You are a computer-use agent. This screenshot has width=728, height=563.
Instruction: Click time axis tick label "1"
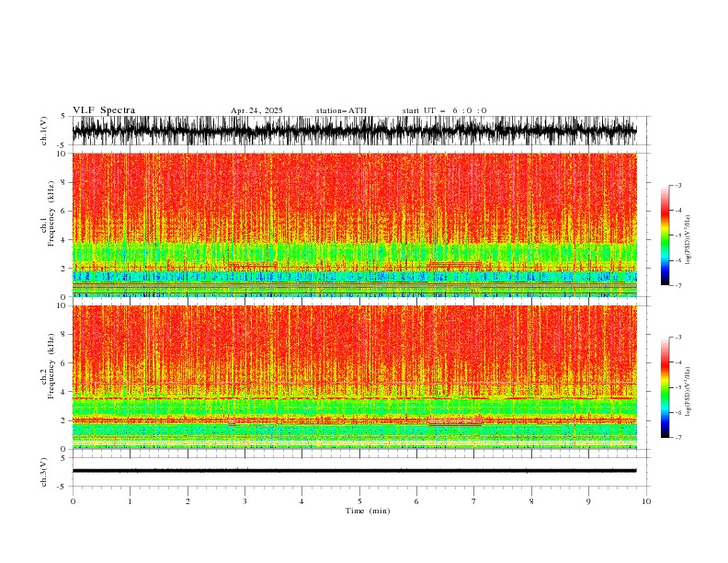[x=130, y=501]
